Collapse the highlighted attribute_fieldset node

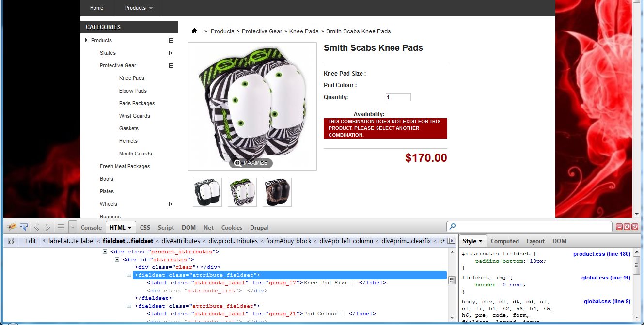pos(129,275)
